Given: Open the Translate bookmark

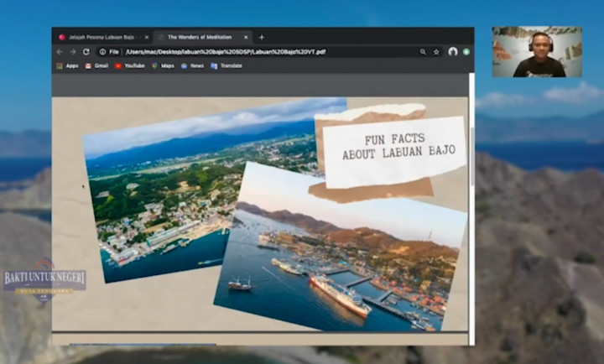Looking at the screenshot, I should 225,65.
